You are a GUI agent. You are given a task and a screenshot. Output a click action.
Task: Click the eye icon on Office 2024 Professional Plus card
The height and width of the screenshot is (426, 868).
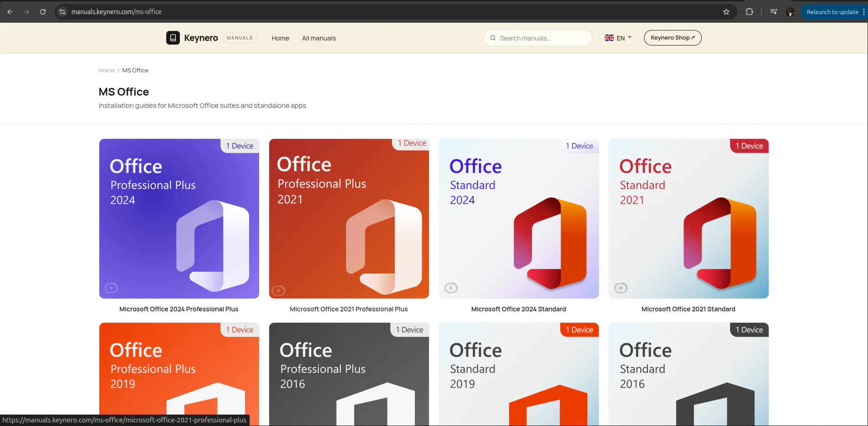pos(112,288)
